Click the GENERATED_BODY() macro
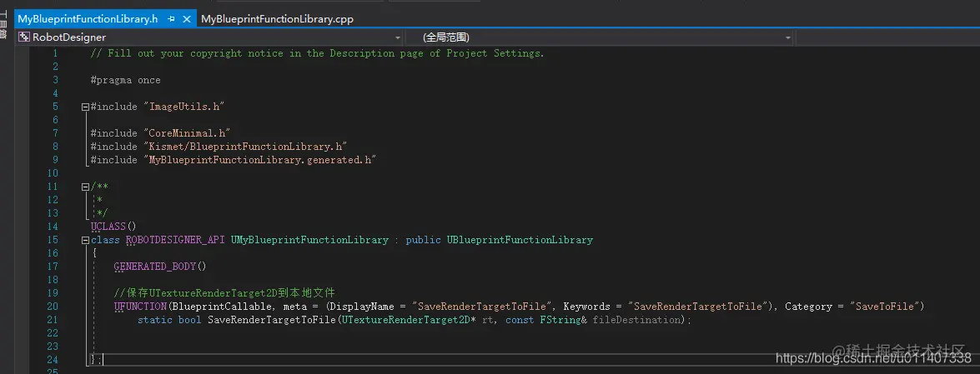 (x=160, y=267)
